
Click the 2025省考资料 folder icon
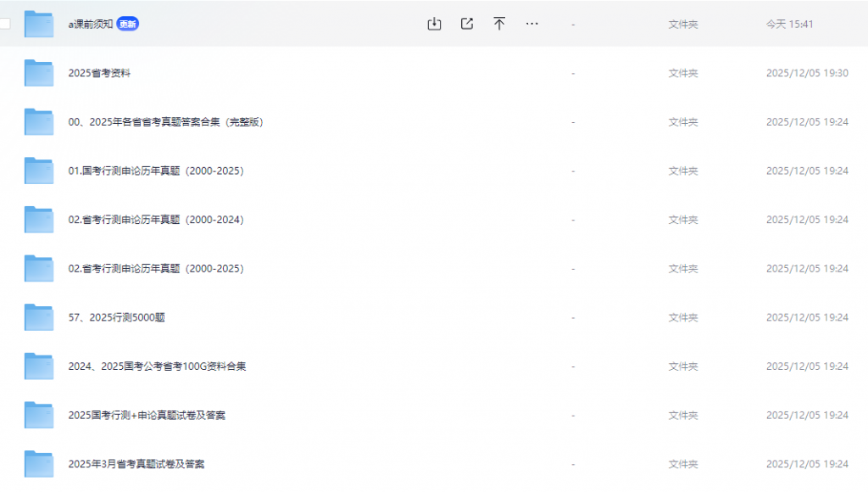pos(39,73)
